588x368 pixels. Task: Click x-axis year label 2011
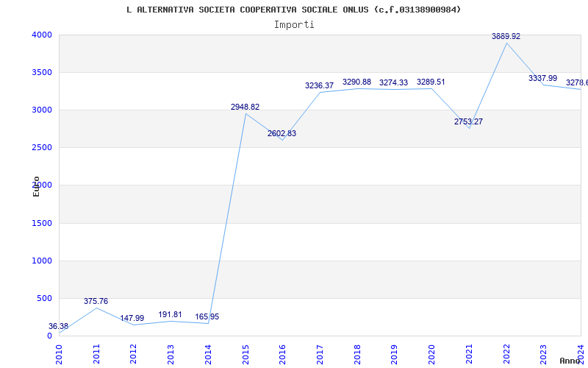point(96,354)
